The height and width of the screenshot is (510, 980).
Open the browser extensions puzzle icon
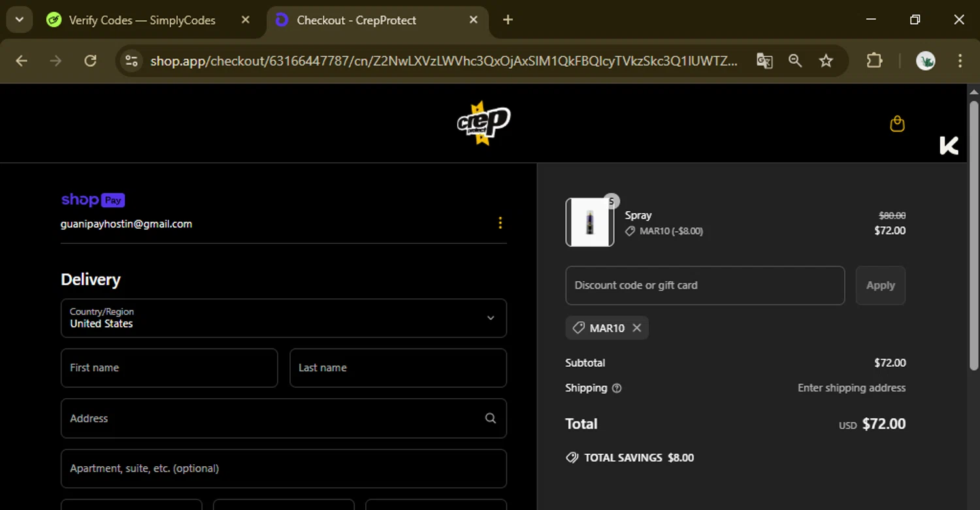874,61
